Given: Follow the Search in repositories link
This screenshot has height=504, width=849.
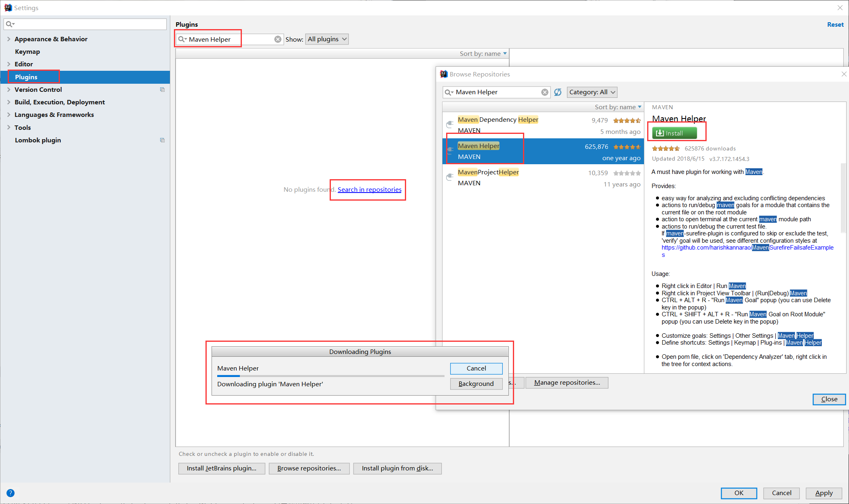Looking at the screenshot, I should click(369, 189).
